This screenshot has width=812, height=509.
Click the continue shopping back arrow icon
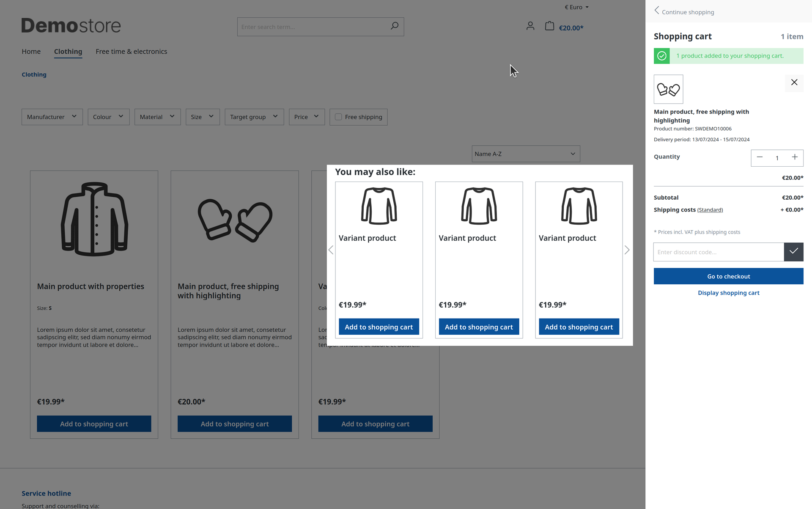(x=657, y=11)
